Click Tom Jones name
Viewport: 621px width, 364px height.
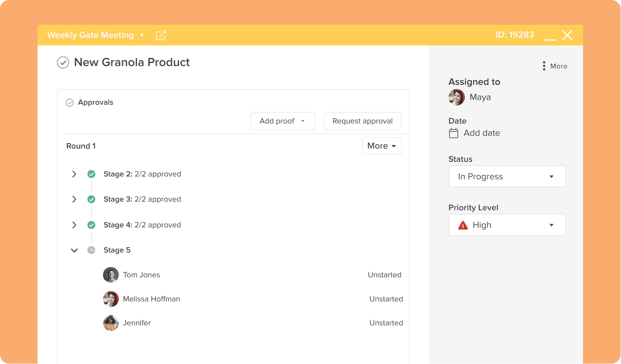[x=141, y=275]
